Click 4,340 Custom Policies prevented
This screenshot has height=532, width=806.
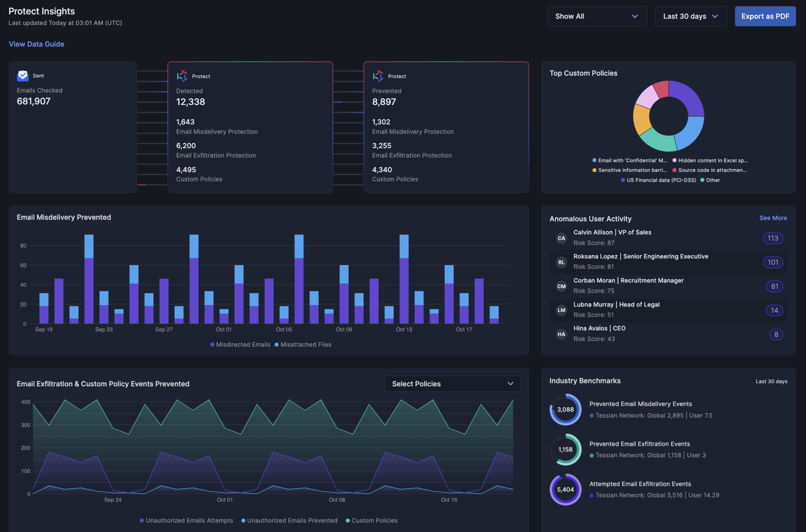(x=395, y=174)
